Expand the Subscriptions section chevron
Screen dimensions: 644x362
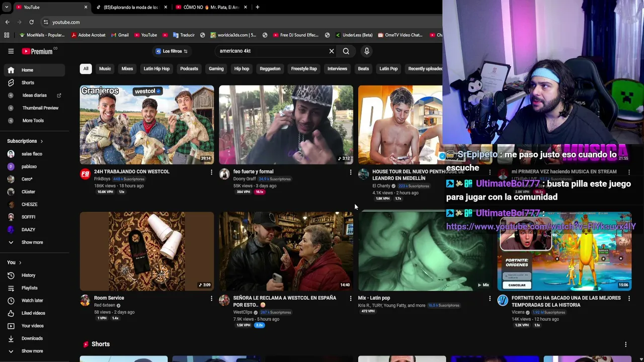tap(41, 141)
